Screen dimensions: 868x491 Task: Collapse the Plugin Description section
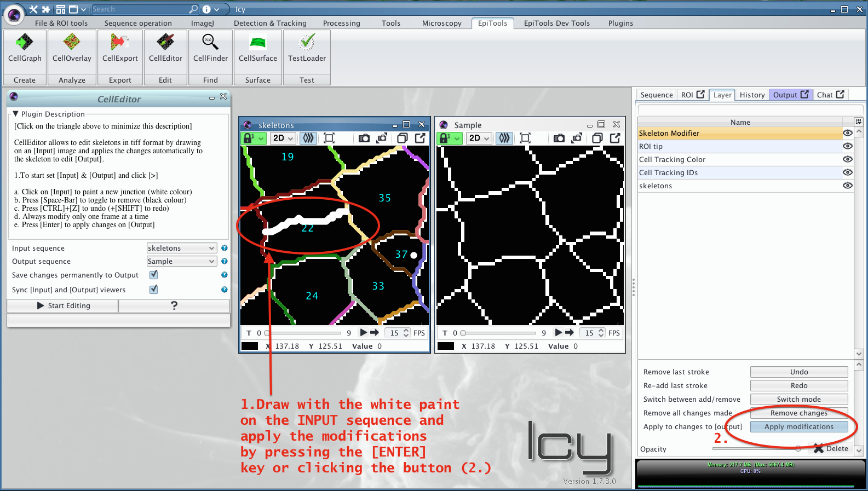pyautogui.click(x=16, y=114)
